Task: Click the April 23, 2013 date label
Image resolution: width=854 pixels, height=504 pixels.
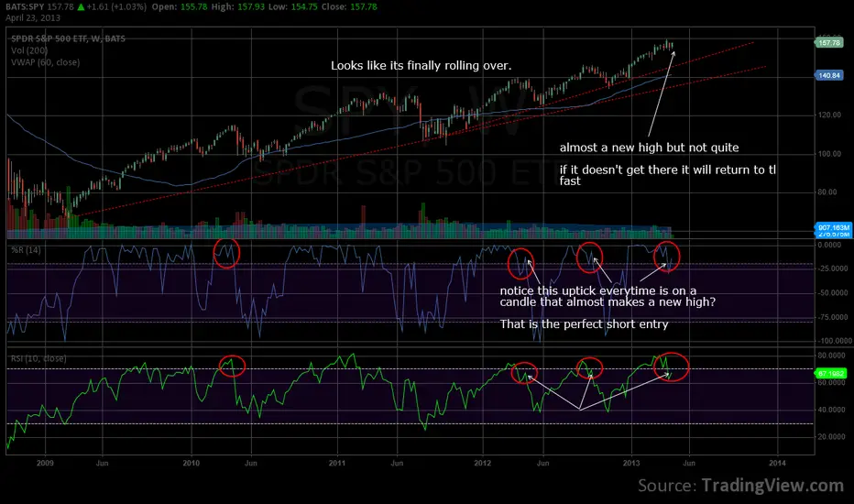Action: point(33,18)
